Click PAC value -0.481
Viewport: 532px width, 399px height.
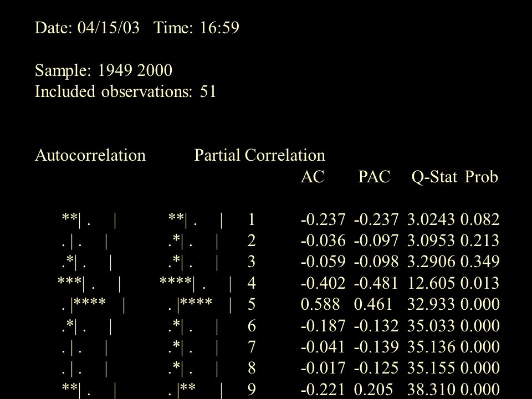(x=376, y=283)
